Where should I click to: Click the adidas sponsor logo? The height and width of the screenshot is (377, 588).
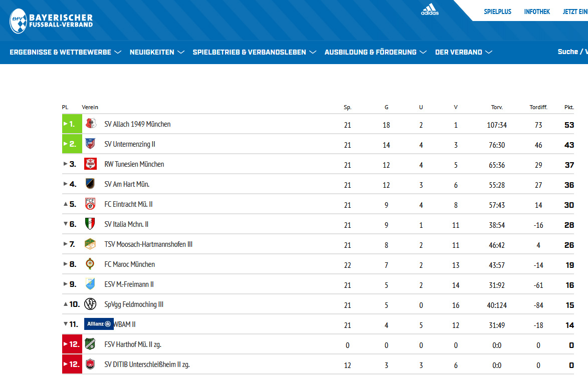click(430, 10)
